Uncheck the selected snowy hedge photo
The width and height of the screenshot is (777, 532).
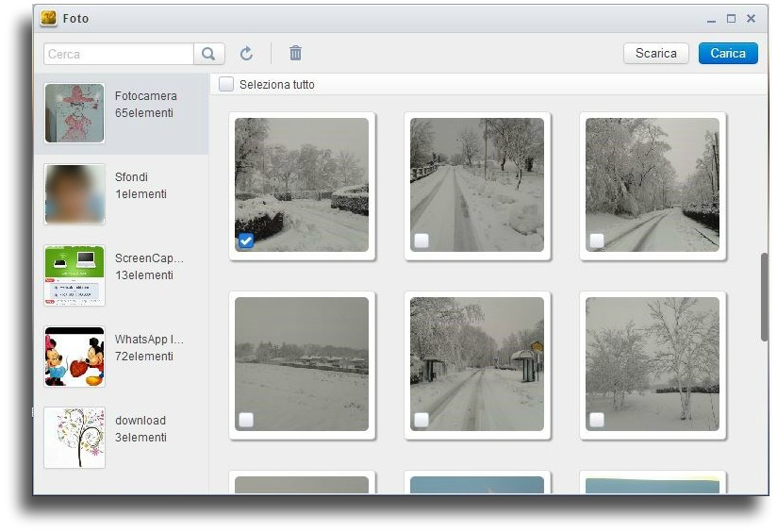pyautogui.click(x=246, y=241)
